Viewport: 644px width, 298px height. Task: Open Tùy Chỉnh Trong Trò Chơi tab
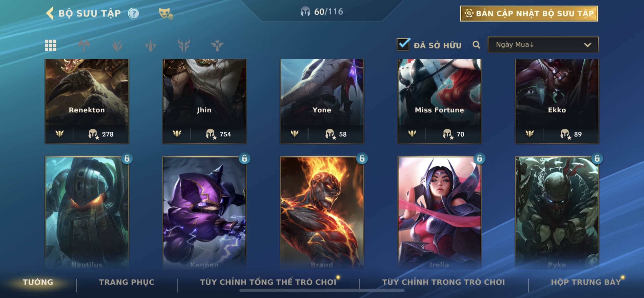tap(443, 282)
